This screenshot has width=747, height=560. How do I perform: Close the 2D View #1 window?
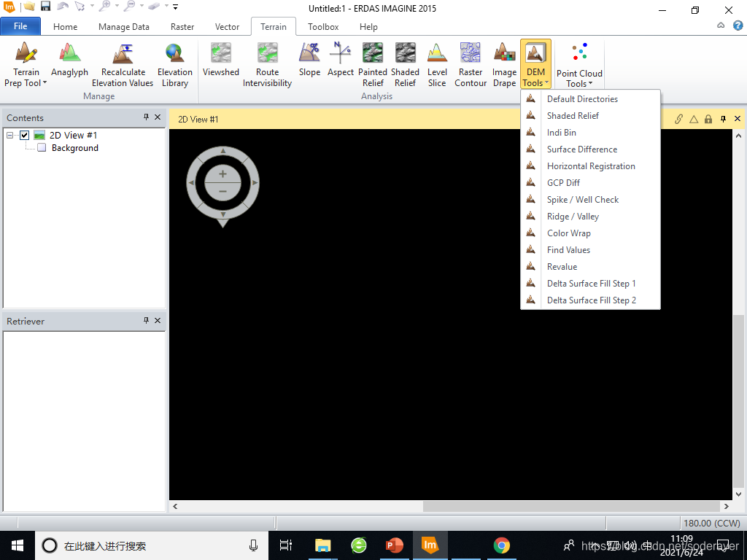738,119
